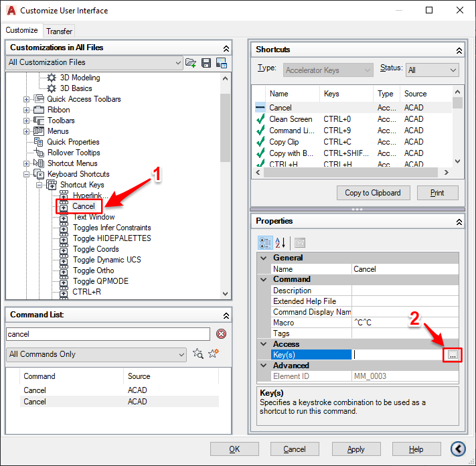Viewport: 476px width, 466px height.
Task: Open the Key(s) ellipsis browse button
Action: click(x=453, y=355)
